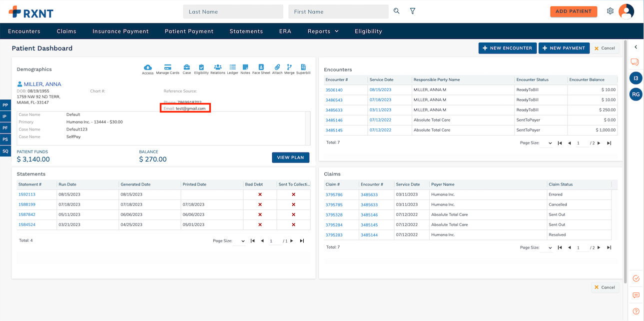Go to previous page of Claims table
The image size is (644, 321).
tap(570, 247)
